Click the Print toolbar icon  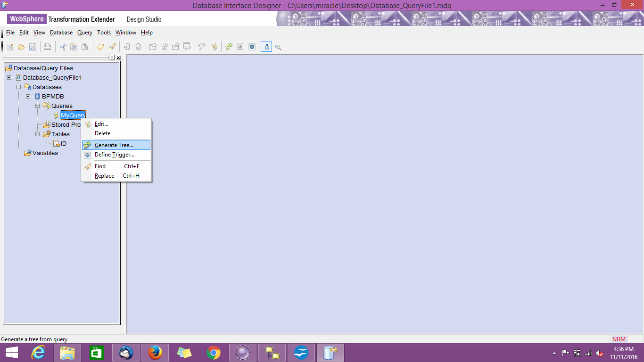coord(47,47)
